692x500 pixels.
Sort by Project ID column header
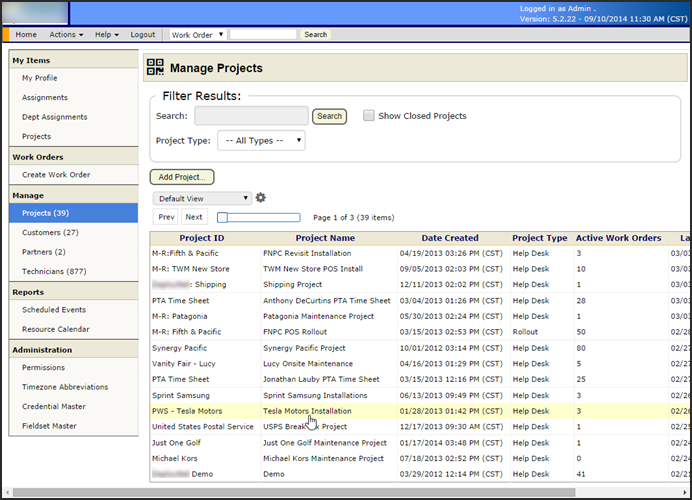202,238
